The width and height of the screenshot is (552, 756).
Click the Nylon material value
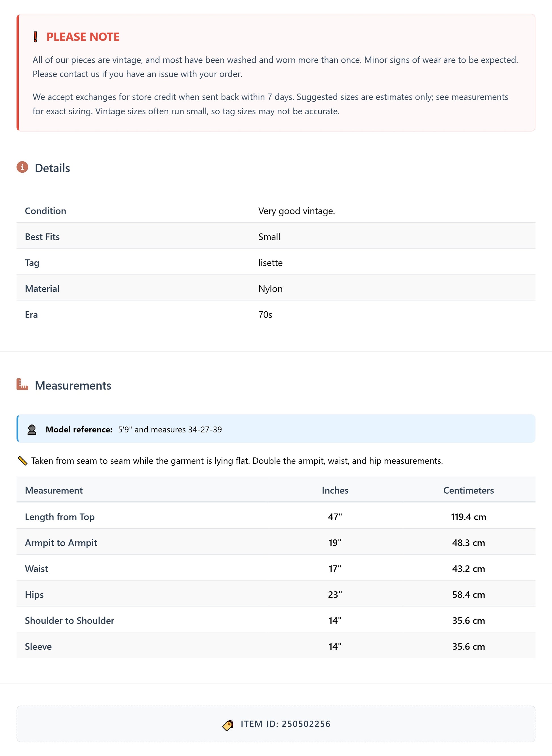(x=270, y=289)
